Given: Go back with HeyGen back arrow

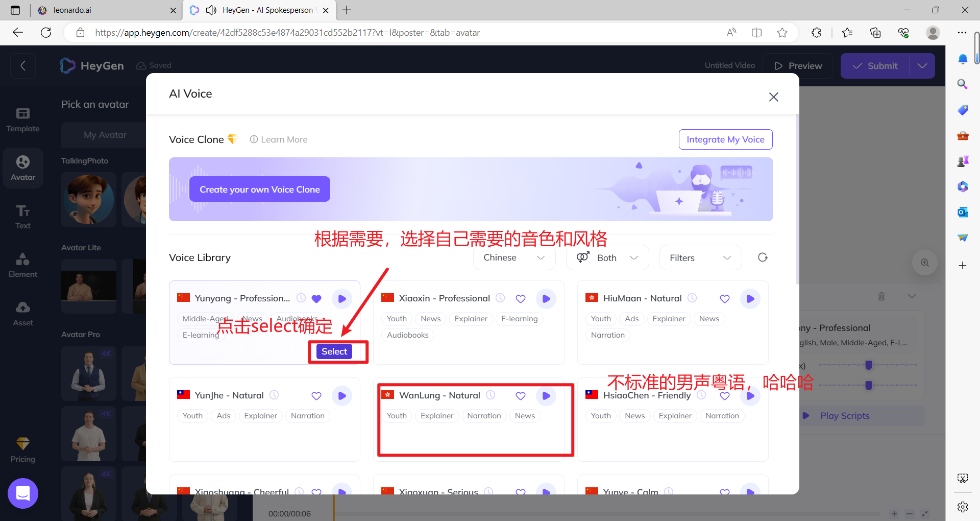Looking at the screenshot, I should point(23,66).
